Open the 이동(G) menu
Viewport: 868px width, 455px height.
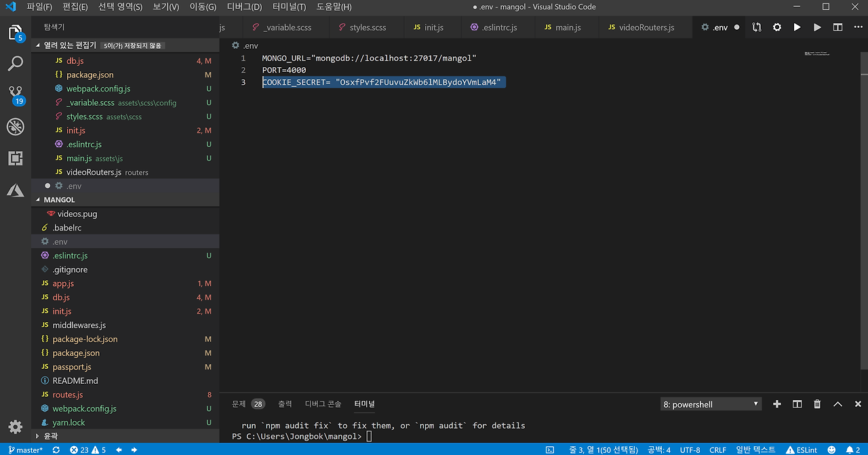pyautogui.click(x=202, y=7)
